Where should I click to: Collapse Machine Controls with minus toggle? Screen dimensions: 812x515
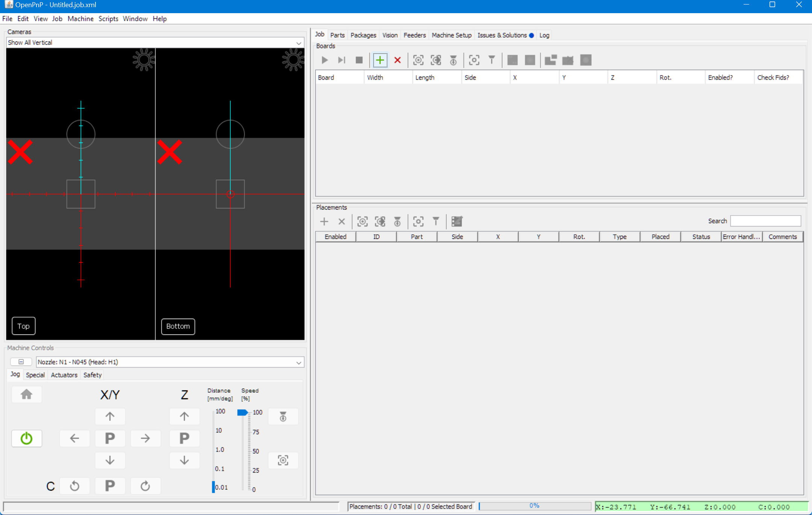(21, 362)
